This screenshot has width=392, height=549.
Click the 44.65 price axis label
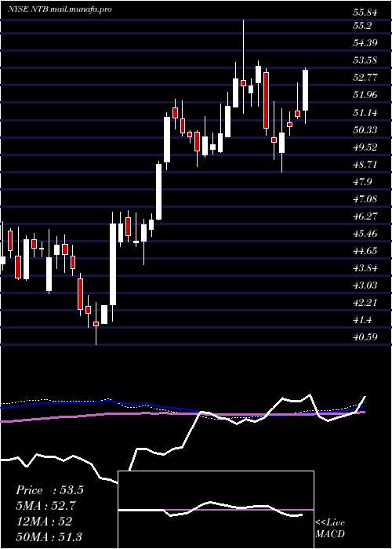365,251
